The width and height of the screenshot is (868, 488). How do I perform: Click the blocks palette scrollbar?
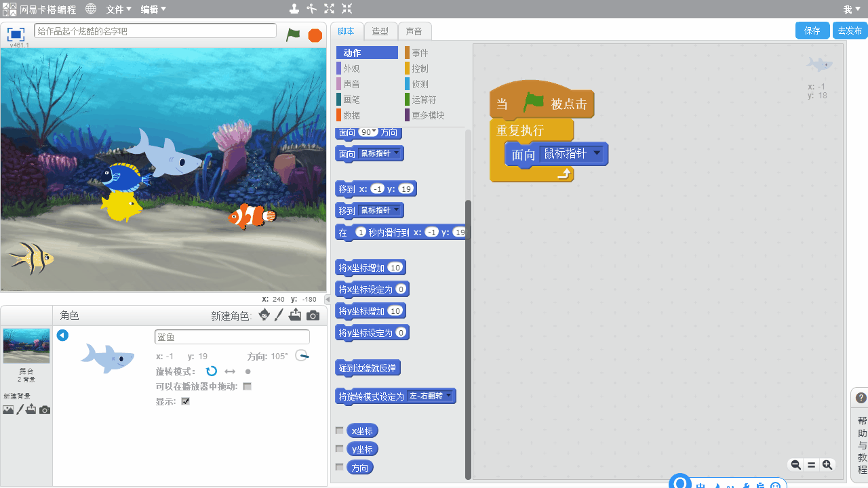point(468,339)
